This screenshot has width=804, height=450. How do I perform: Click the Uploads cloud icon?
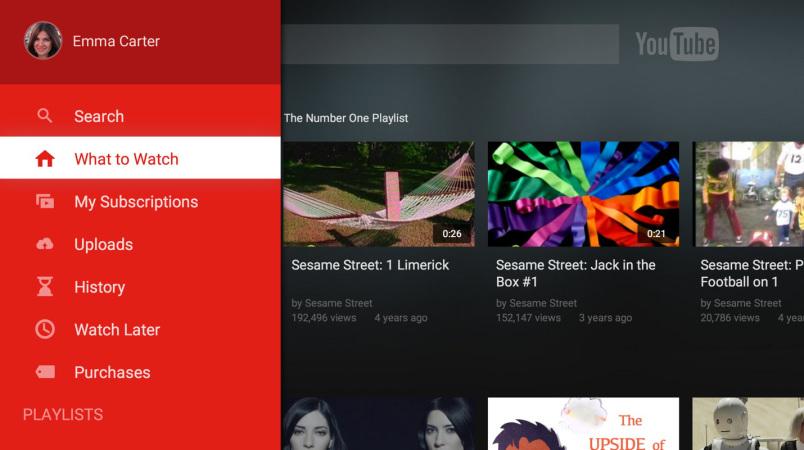(45, 244)
